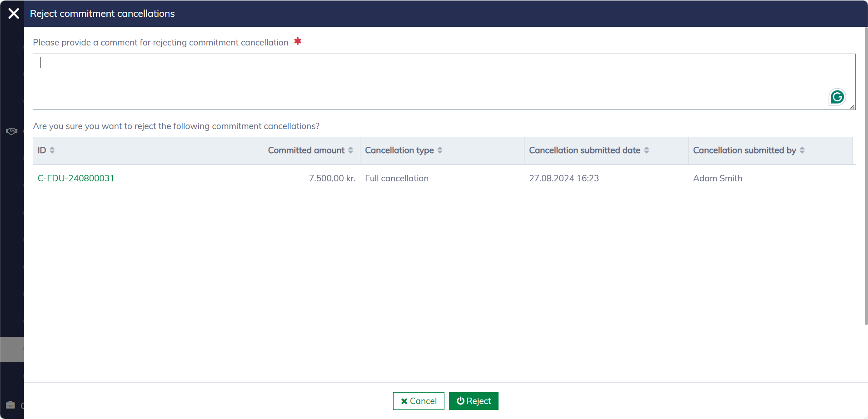The height and width of the screenshot is (419, 868).
Task: Click the 27.08.2024 16:23 date cell
Action: (564, 178)
